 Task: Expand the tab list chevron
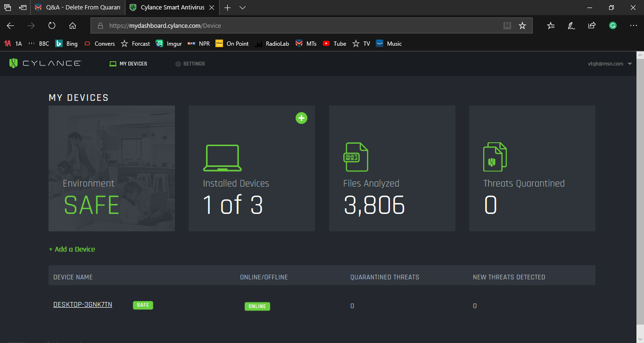[x=243, y=8]
